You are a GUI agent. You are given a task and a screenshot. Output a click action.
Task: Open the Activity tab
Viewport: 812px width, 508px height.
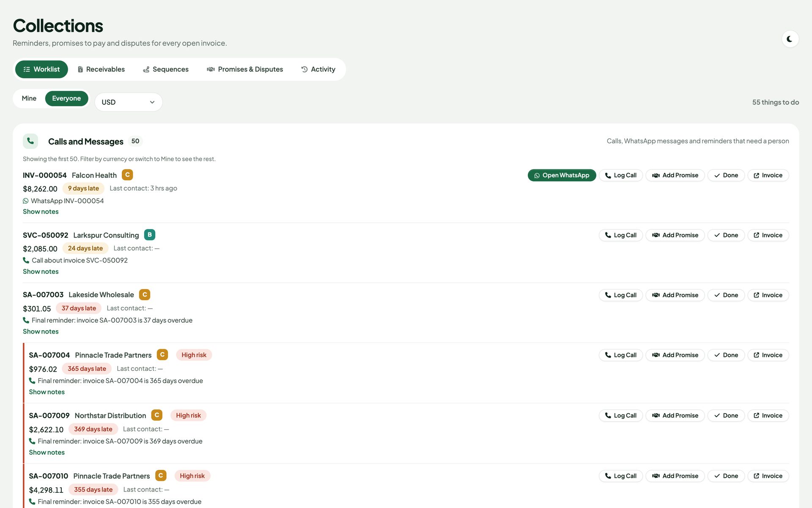pyautogui.click(x=318, y=69)
